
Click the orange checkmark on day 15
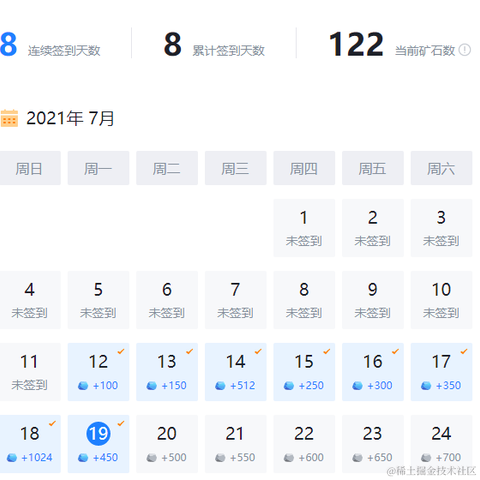coord(327,351)
